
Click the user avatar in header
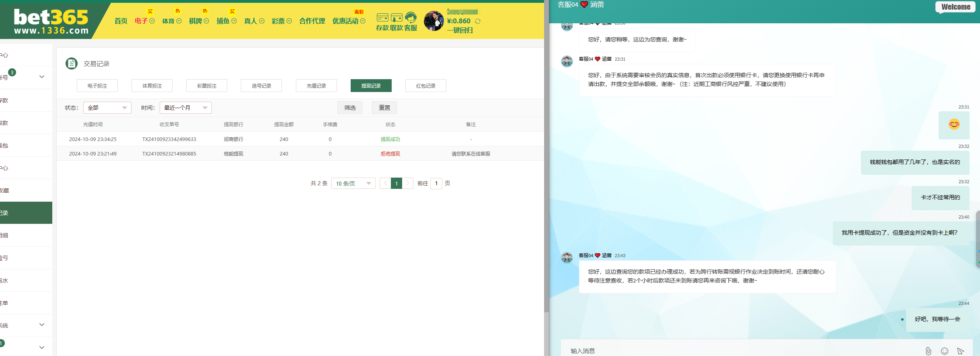click(434, 21)
